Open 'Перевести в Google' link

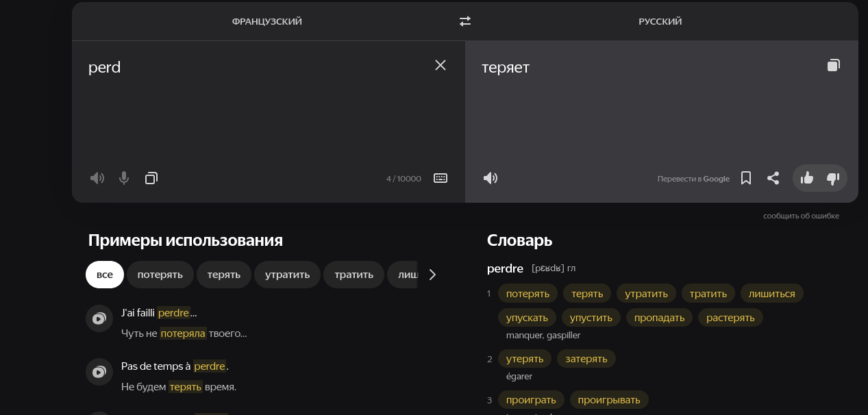click(x=693, y=179)
